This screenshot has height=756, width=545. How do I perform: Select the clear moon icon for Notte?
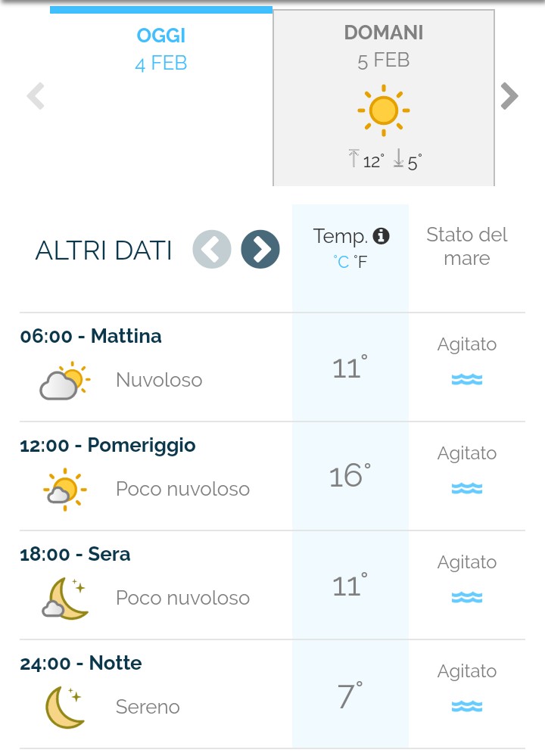click(x=65, y=708)
